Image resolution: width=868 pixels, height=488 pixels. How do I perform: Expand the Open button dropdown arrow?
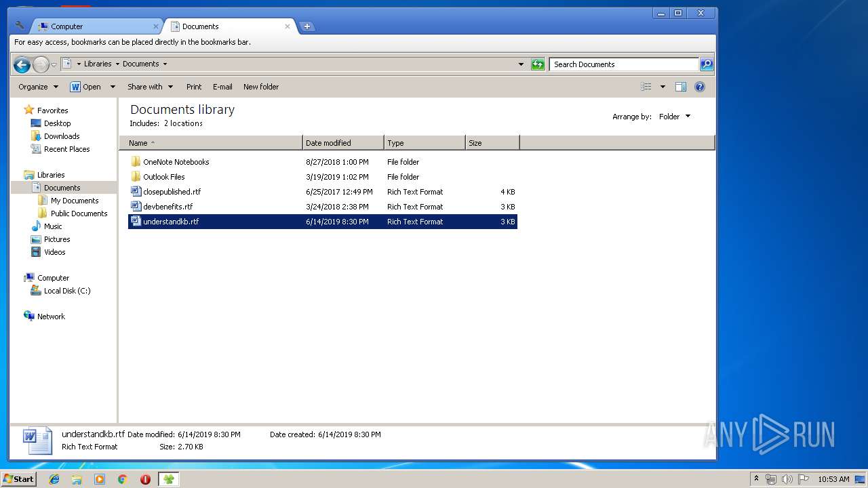click(113, 87)
